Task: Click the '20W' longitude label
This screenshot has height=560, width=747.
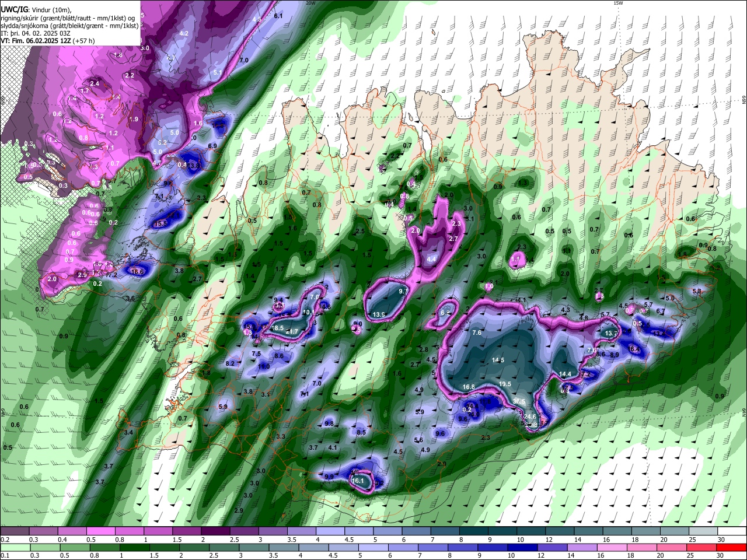Action: pyautogui.click(x=310, y=3)
